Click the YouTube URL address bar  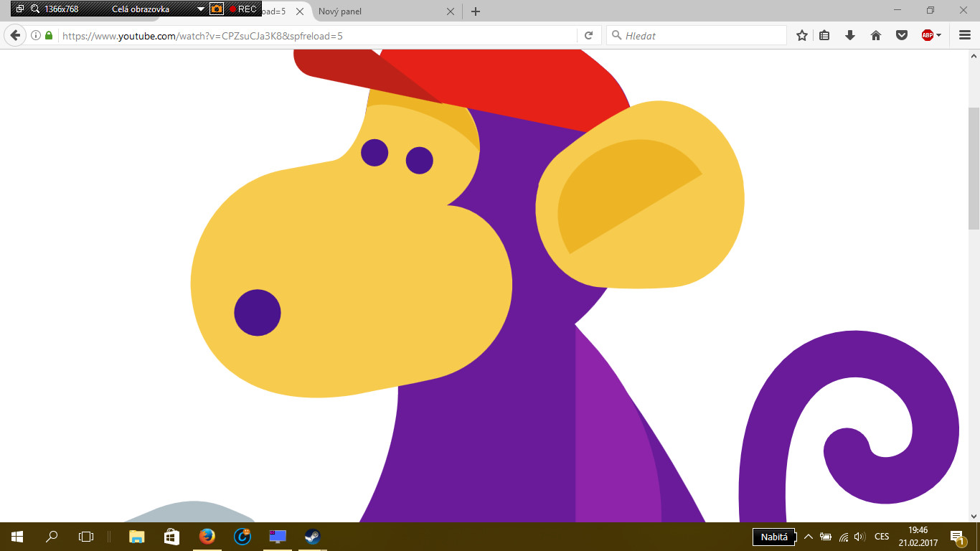pyautogui.click(x=316, y=35)
